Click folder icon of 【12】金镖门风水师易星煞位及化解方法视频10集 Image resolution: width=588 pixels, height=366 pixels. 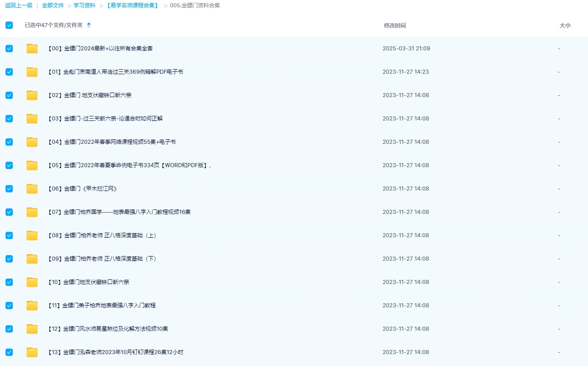point(32,329)
